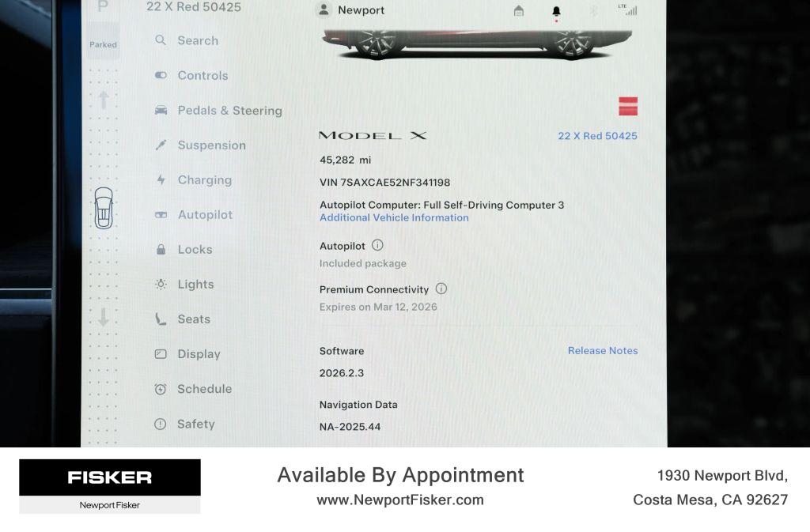Click the Additional Vehicle Information link
Screen dimensions: 810x532
tap(394, 217)
